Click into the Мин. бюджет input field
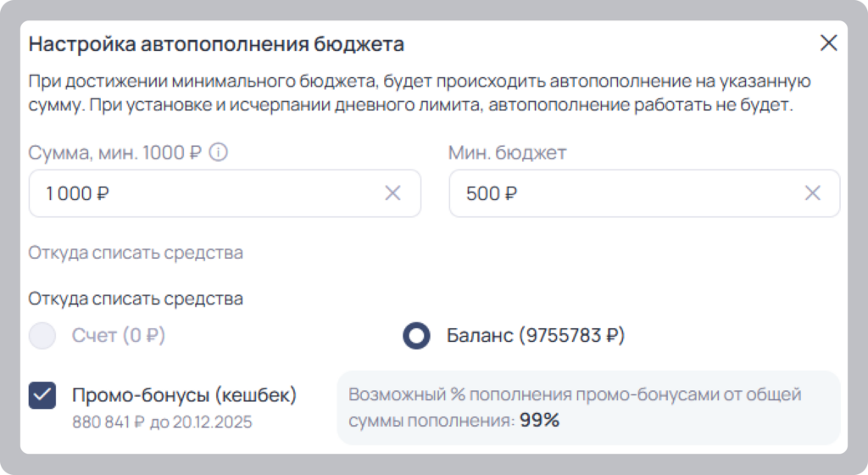 click(x=644, y=193)
